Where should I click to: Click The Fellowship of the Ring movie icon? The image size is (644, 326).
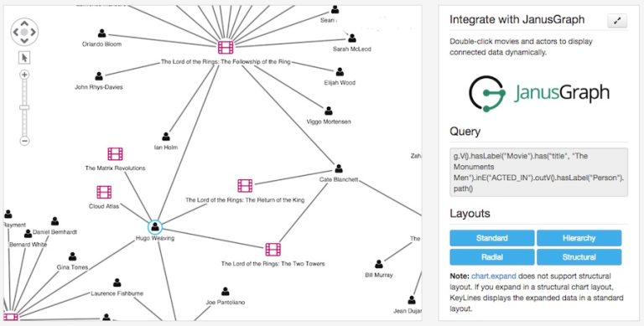[x=226, y=48]
